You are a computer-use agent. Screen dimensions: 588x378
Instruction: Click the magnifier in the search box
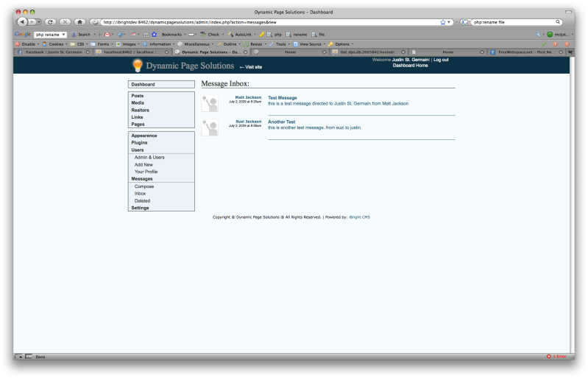(x=558, y=22)
